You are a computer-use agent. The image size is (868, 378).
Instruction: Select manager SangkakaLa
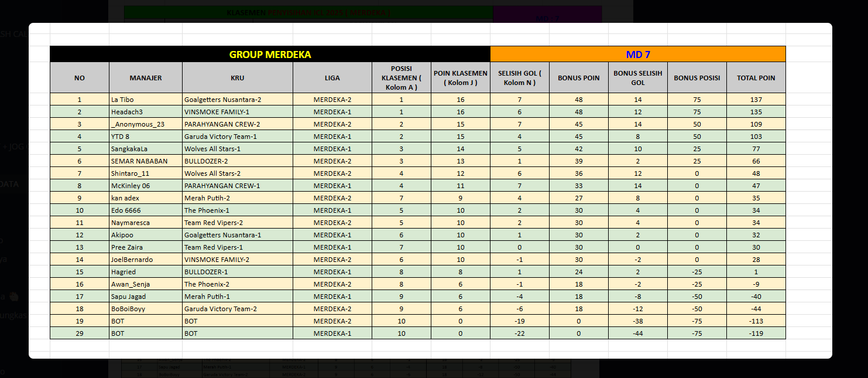click(x=146, y=149)
